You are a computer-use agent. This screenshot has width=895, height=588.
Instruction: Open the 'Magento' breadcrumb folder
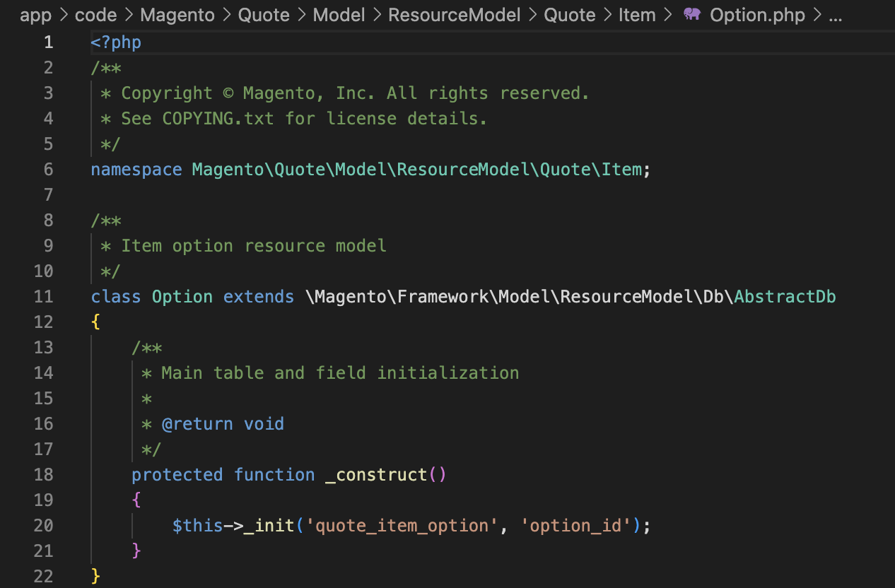pyautogui.click(x=177, y=15)
